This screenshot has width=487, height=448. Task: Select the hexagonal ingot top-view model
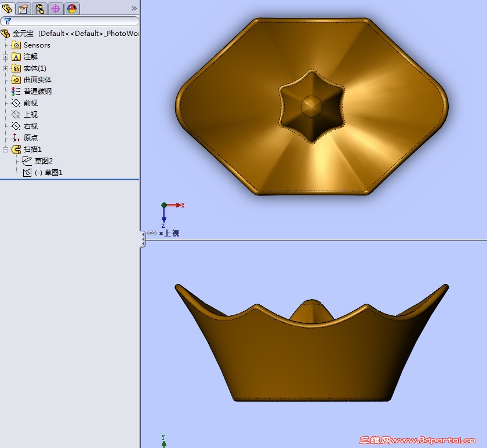pos(311,106)
